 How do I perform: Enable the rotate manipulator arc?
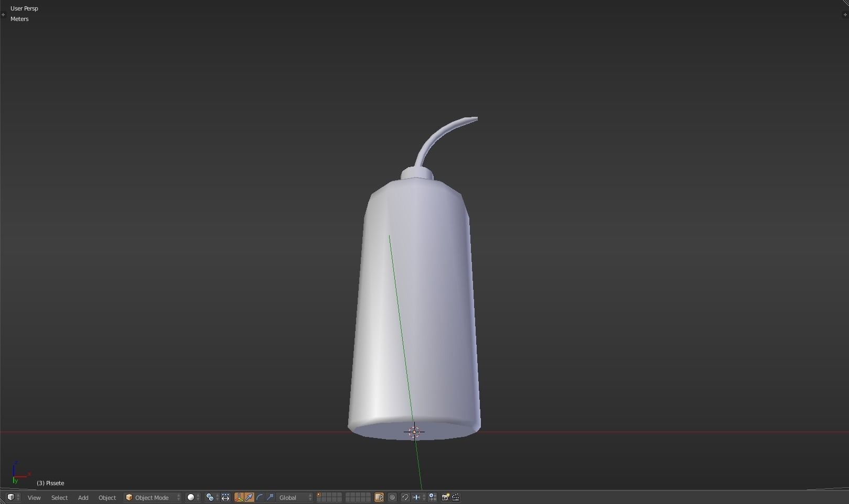[x=260, y=497]
